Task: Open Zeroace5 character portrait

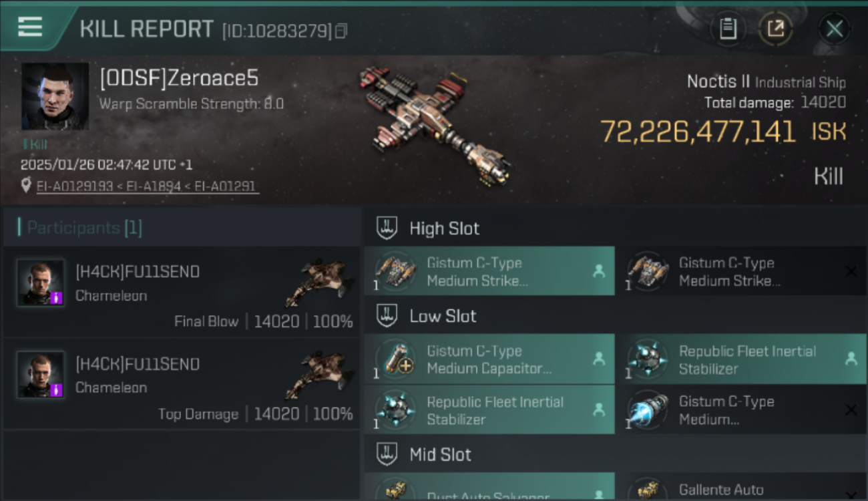Action: (x=55, y=96)
